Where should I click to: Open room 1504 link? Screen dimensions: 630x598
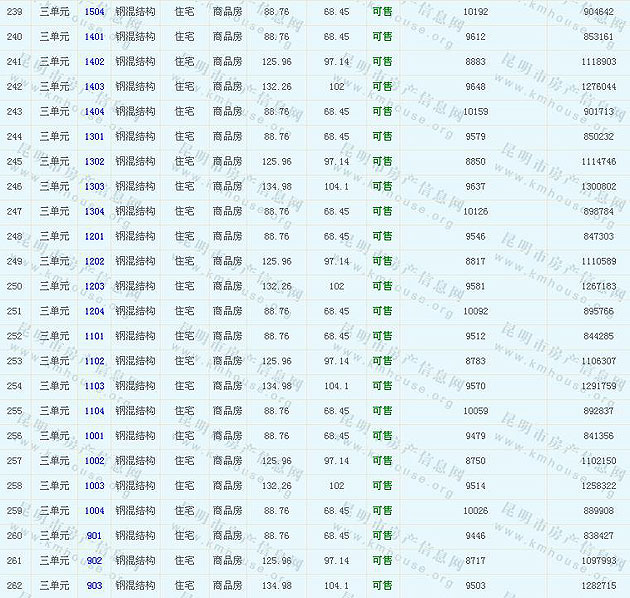click(94, 12)
